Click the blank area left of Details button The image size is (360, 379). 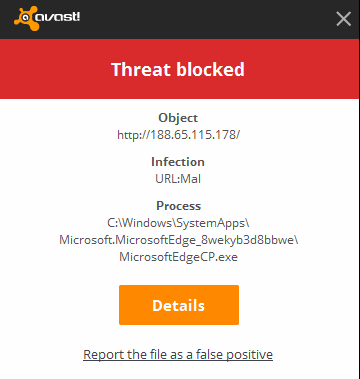(x=59, y=305)
